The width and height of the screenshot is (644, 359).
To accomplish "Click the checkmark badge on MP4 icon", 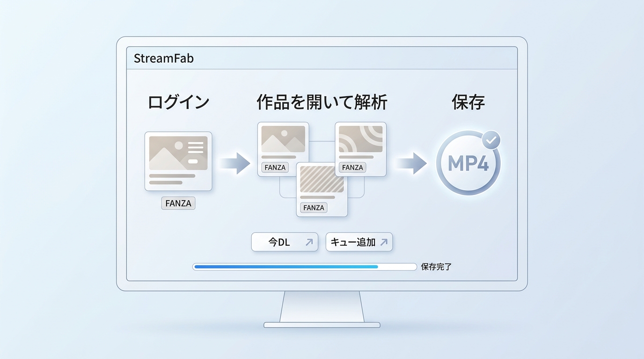I will [x=491, y=139].
